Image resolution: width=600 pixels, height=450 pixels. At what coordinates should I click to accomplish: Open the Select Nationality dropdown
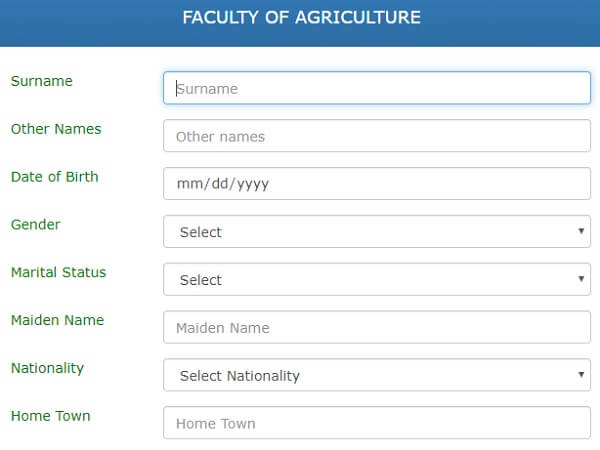(x=377, y=375)
